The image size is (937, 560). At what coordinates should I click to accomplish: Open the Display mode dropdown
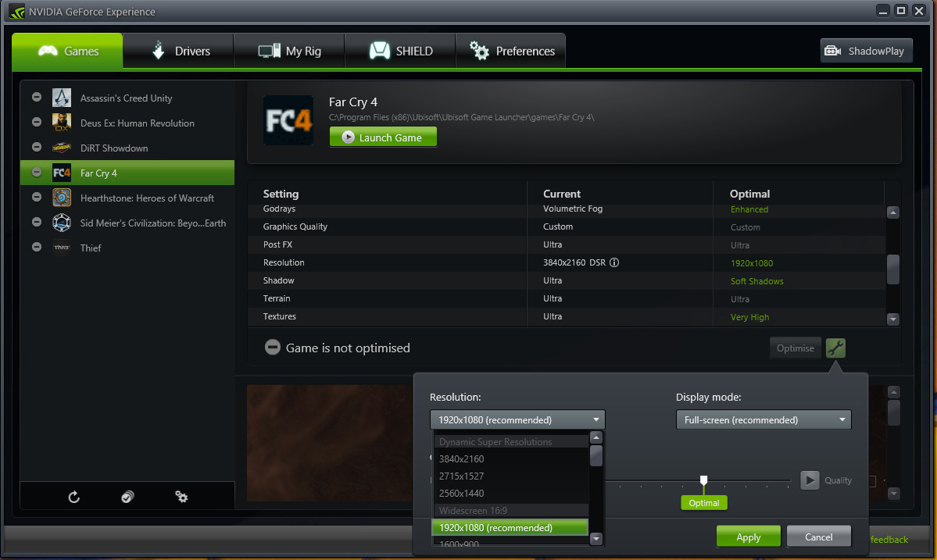click(764, 419)
